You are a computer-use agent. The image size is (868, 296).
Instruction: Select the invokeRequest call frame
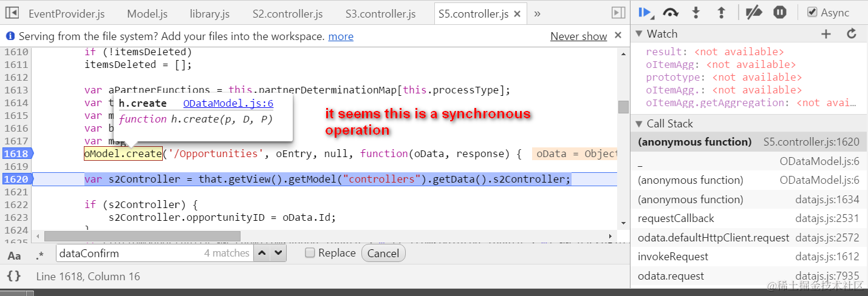[x=749, y=257]
